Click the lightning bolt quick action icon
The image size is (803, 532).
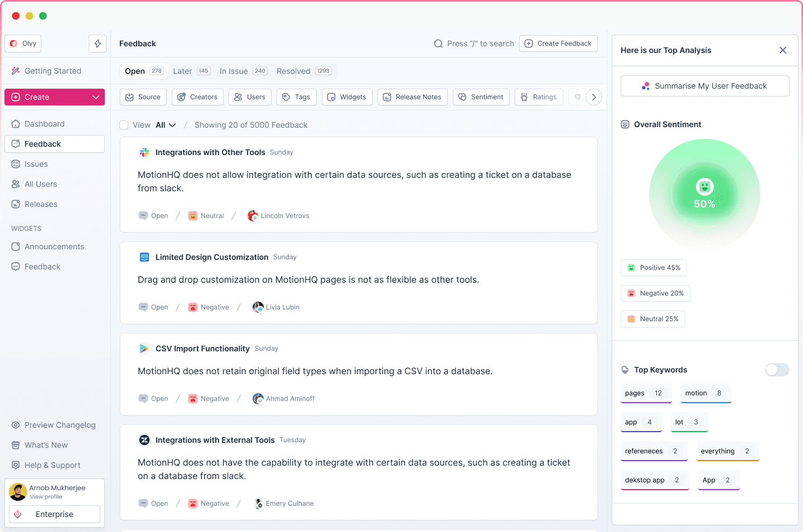(x=98, y=43)
